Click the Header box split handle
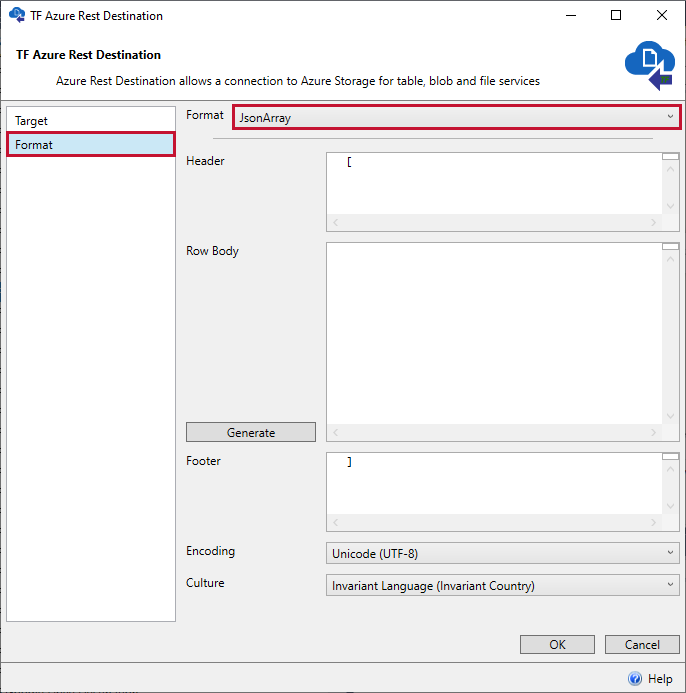The image size is (686, 693). tap(671, 156)
